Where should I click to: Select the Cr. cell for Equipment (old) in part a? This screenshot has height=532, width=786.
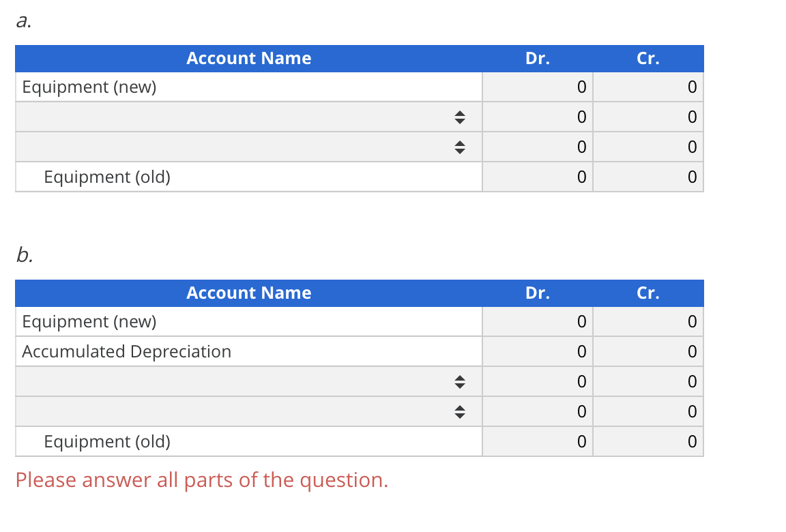[x=648, y=177]
